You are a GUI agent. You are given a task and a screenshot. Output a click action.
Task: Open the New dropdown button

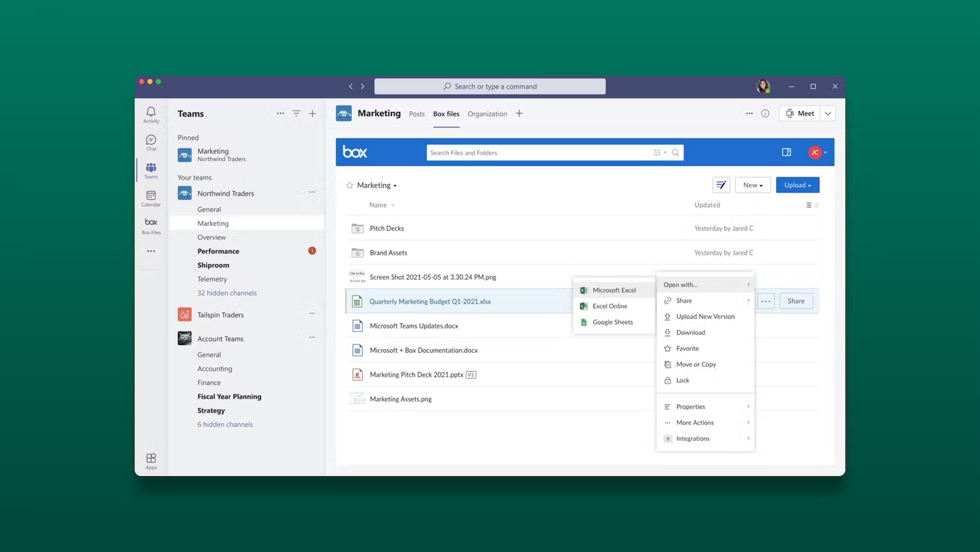pos(753,185)
